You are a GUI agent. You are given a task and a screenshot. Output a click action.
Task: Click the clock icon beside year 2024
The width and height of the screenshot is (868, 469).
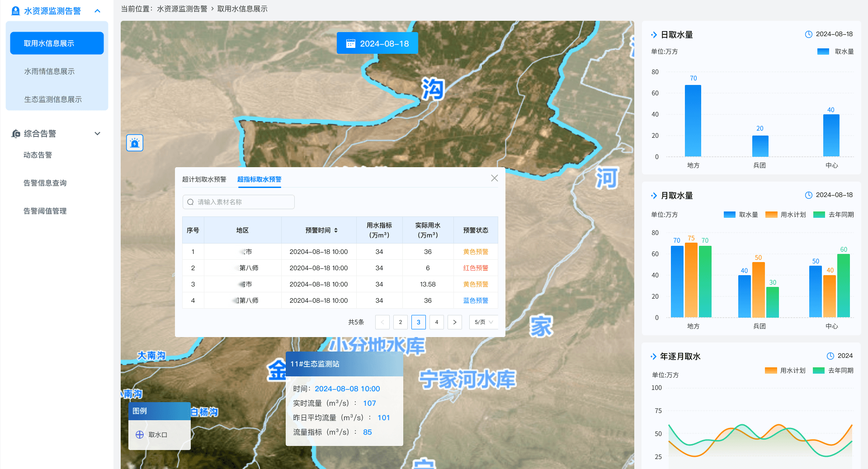[830, 356]
